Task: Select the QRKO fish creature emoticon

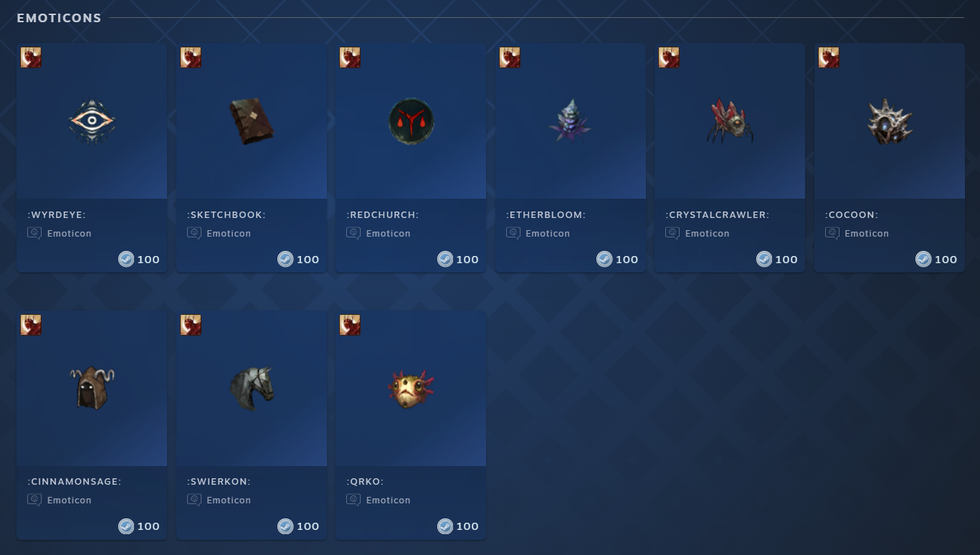Action: coord(411,388)
